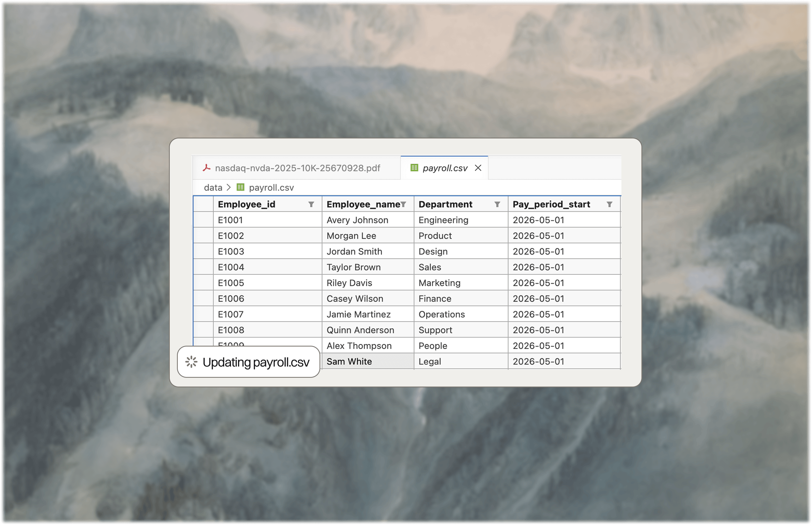Select the Alex Thompson cell
The height and width of the screenshot is (525, 812).
click(x=368, y=345)
